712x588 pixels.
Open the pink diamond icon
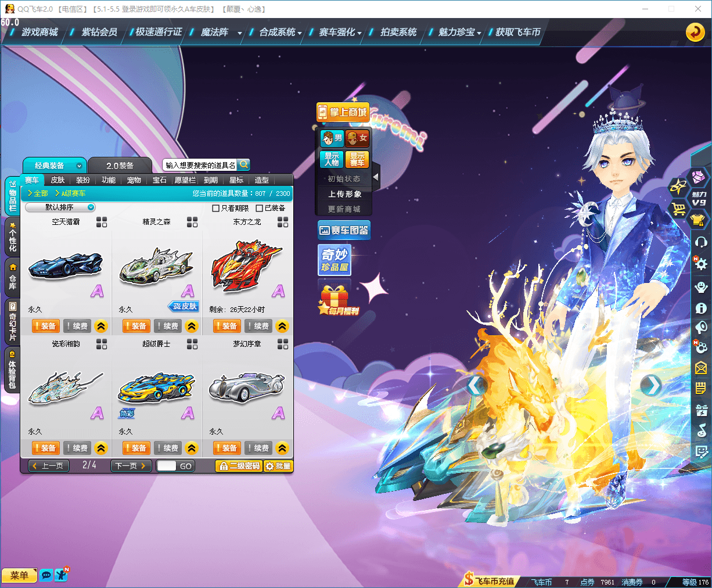(x=699, y=177)
